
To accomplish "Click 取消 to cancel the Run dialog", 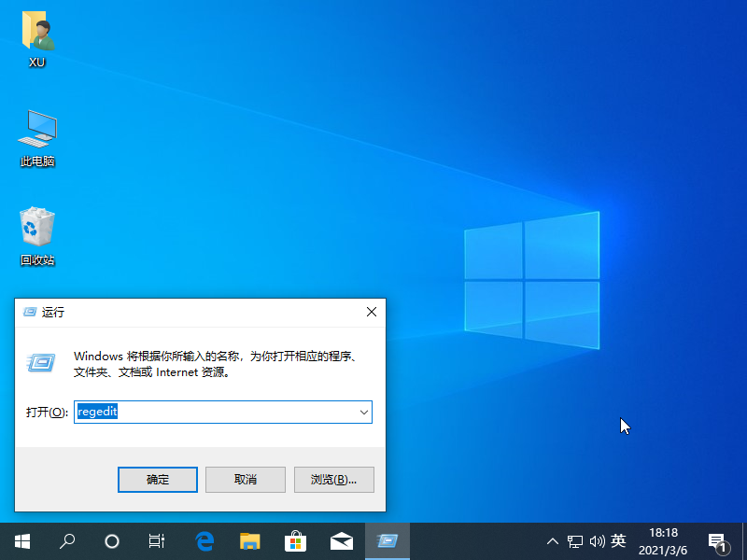I will pyautogui.click(x=245, y=479).
